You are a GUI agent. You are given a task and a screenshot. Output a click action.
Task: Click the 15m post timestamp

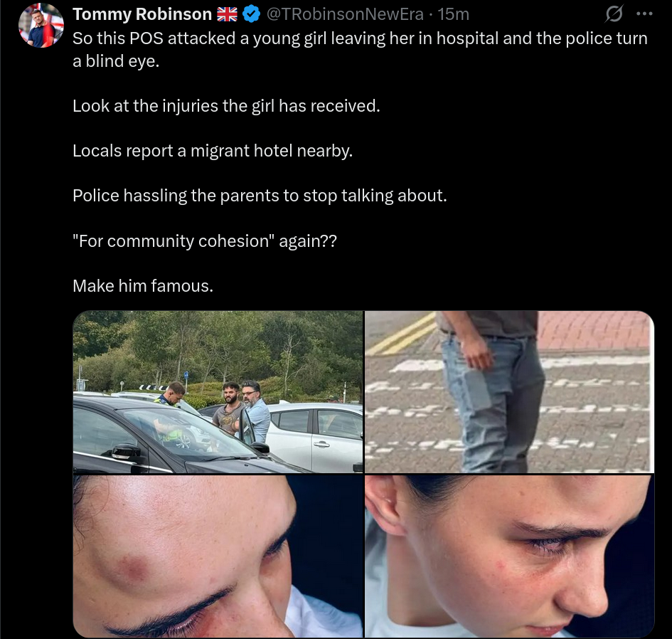click(454, 14)
